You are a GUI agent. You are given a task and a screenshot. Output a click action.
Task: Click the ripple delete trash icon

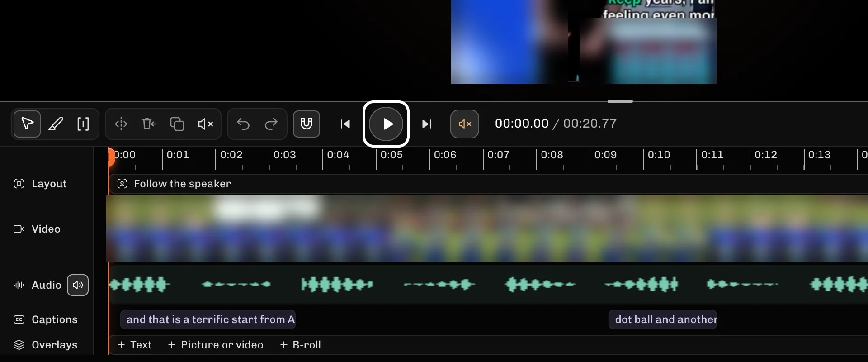coord(149,124)
